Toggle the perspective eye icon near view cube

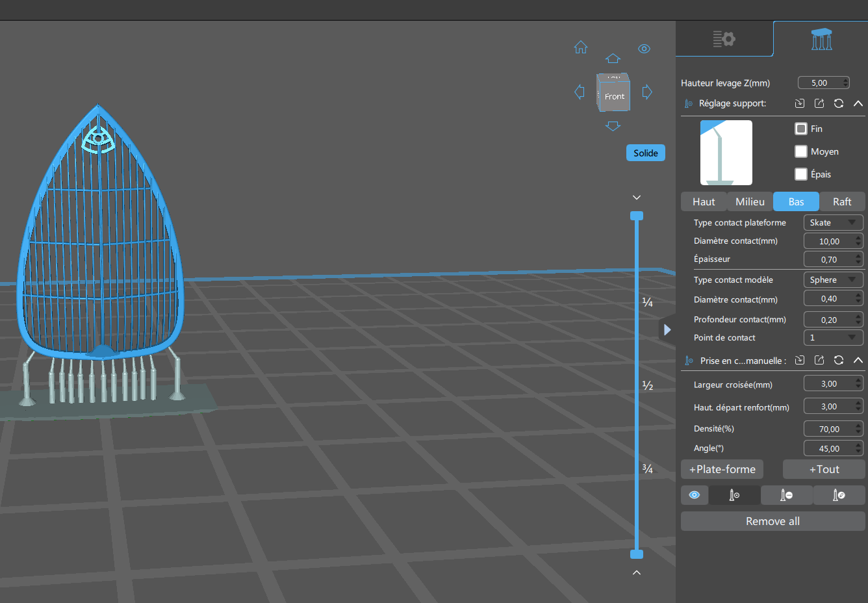click(x=644, y=49)
